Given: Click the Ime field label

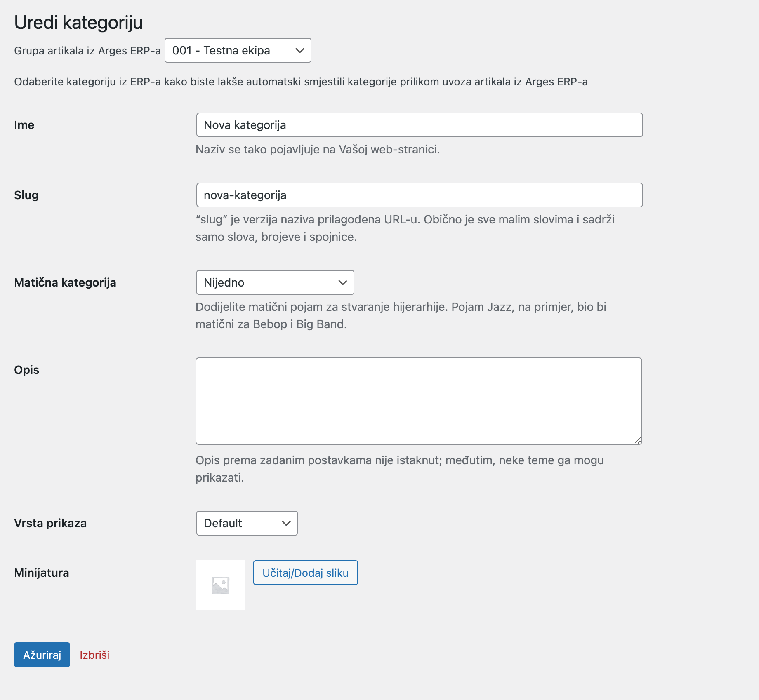Looking at the screenshot, I should [24, 125].
